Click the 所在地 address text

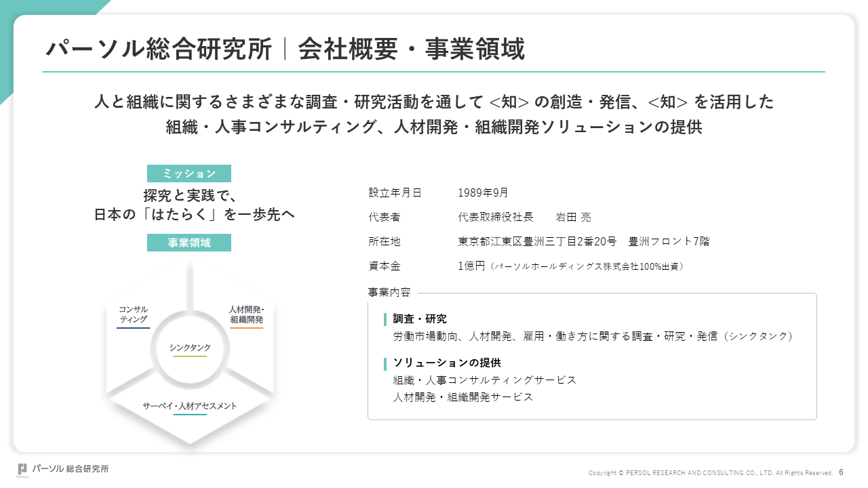tap(583, 241)
